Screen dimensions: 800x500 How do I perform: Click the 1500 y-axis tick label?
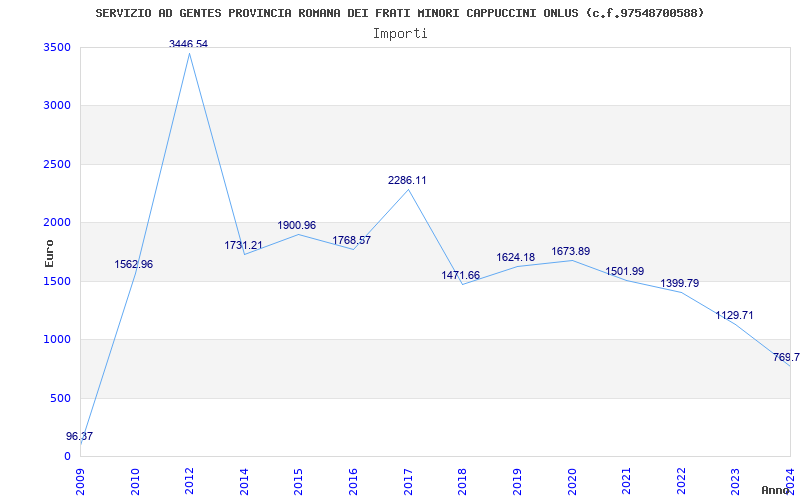57,281
